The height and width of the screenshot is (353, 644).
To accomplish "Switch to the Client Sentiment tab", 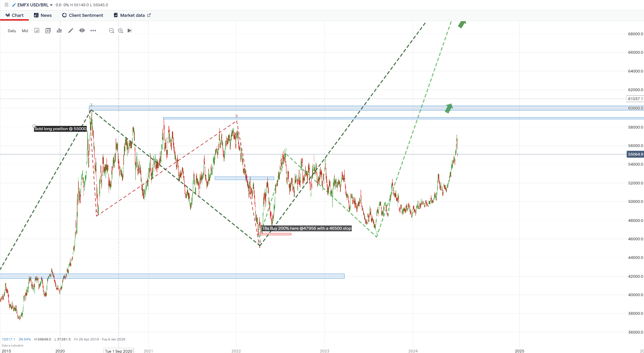I will [x=82, y=15].
